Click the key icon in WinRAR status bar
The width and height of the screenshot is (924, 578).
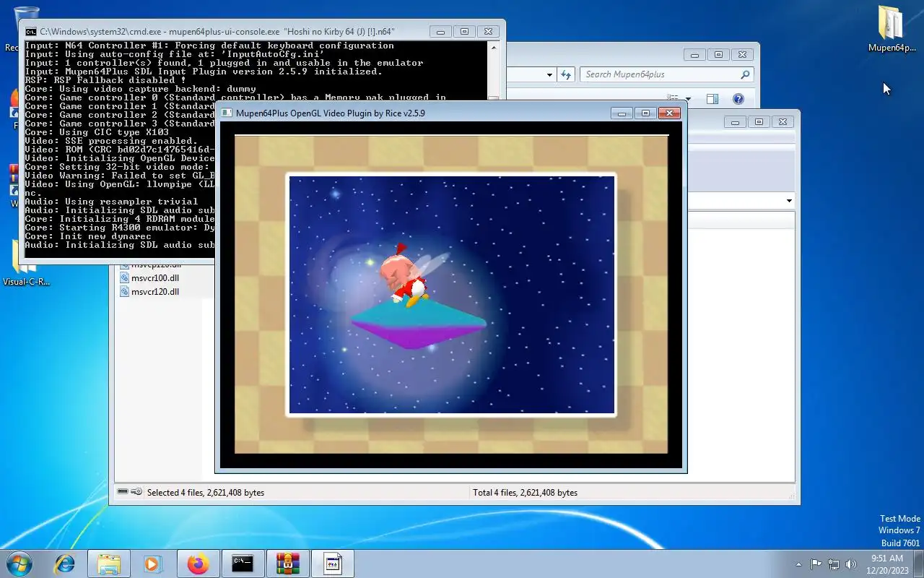136,492
